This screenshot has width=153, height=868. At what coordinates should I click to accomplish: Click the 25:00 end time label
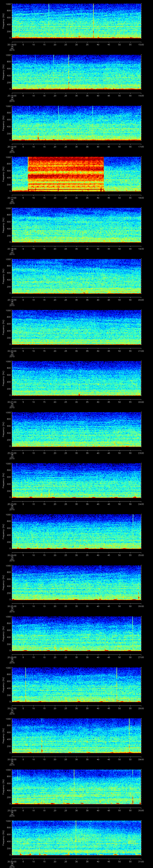(141, 555)
